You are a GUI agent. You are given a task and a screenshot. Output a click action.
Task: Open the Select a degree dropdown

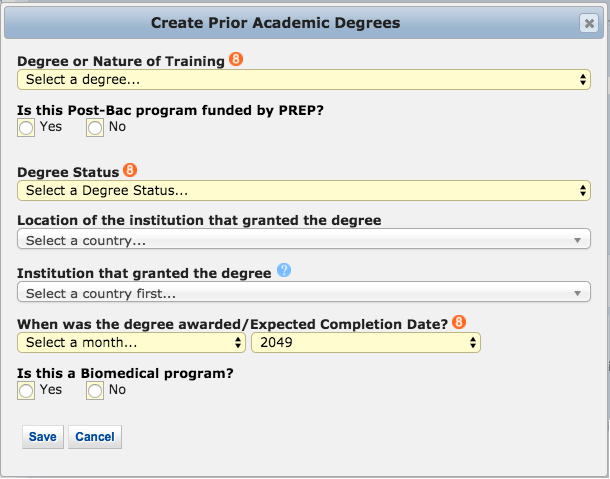[x=303, y=79]
